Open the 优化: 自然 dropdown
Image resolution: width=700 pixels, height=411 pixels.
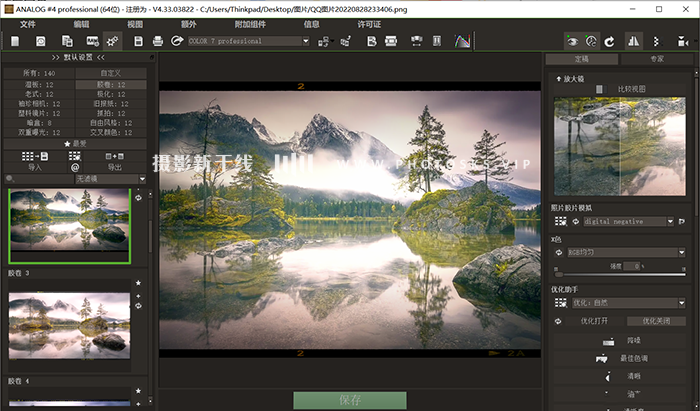629,303
